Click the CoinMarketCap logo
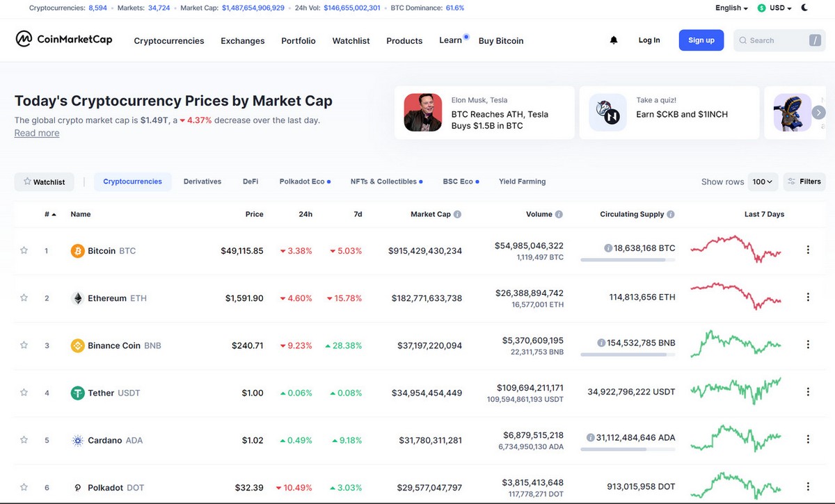The height and width of the screenshot is (504, 835). 64,40
